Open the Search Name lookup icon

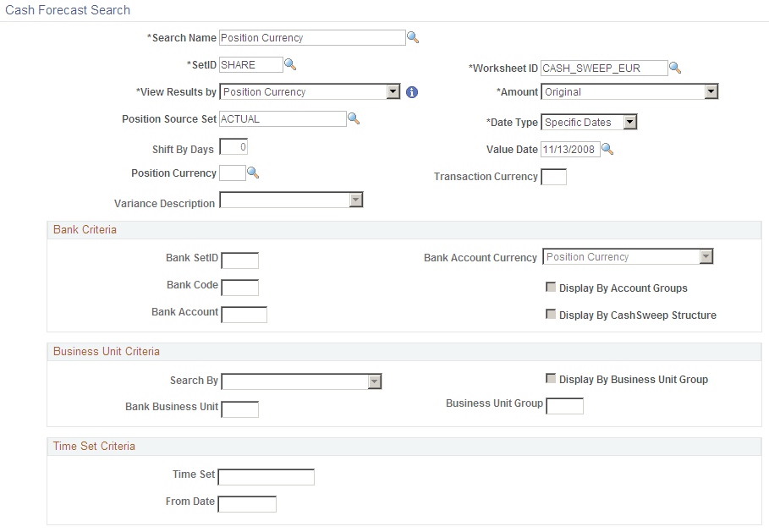(415, 37)
